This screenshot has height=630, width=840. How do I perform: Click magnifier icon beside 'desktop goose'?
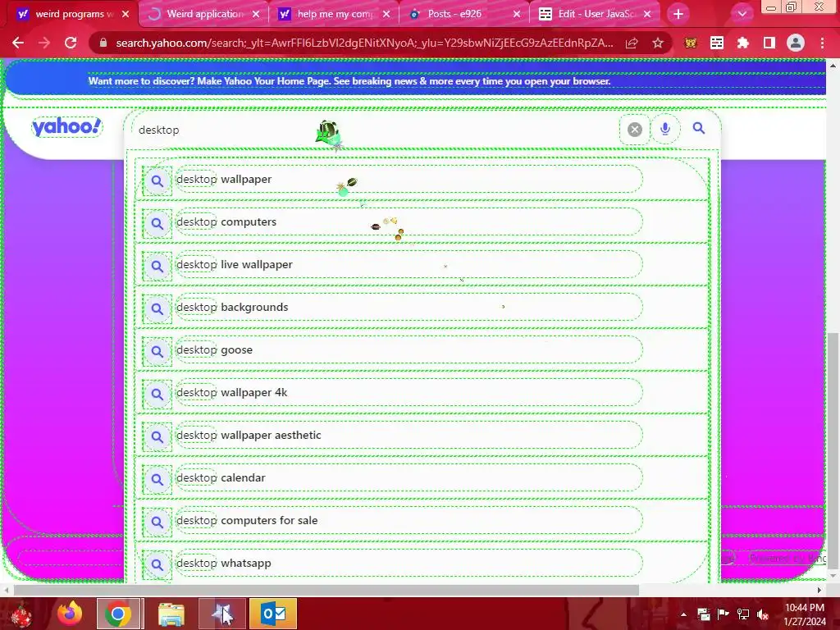(157, 351)
